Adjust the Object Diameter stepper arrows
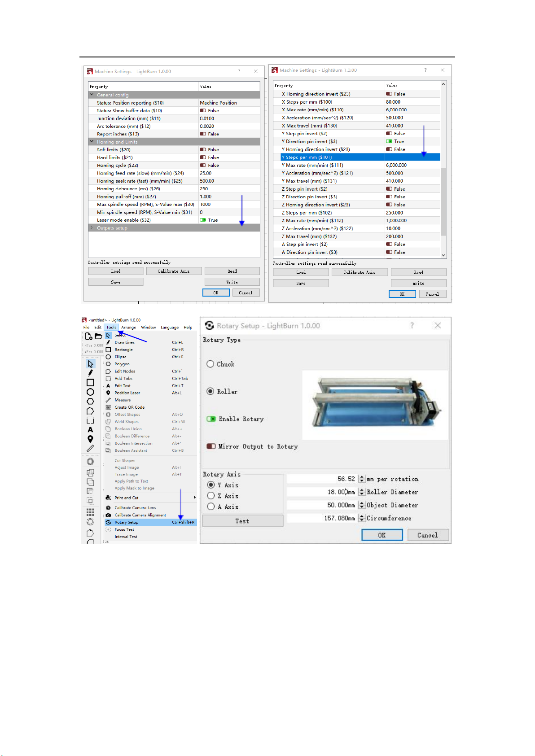Screen dimensions: 535x756 [x=362, y=505]
